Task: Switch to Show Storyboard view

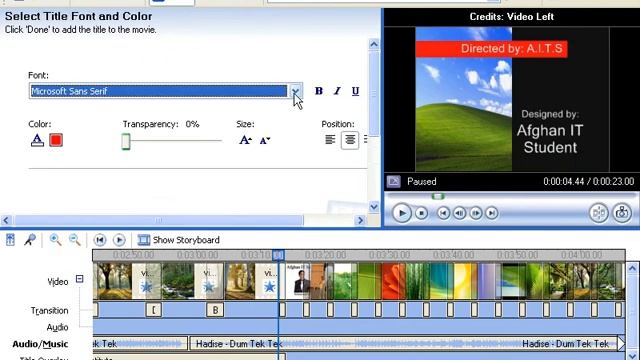Action: [x=179, y=240]
